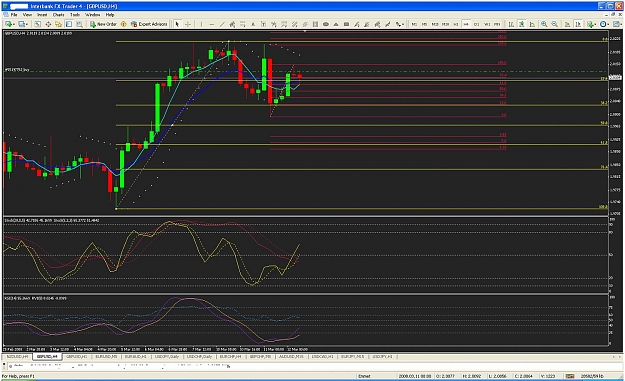Open the Insert menu

click(x=42, y=15)
